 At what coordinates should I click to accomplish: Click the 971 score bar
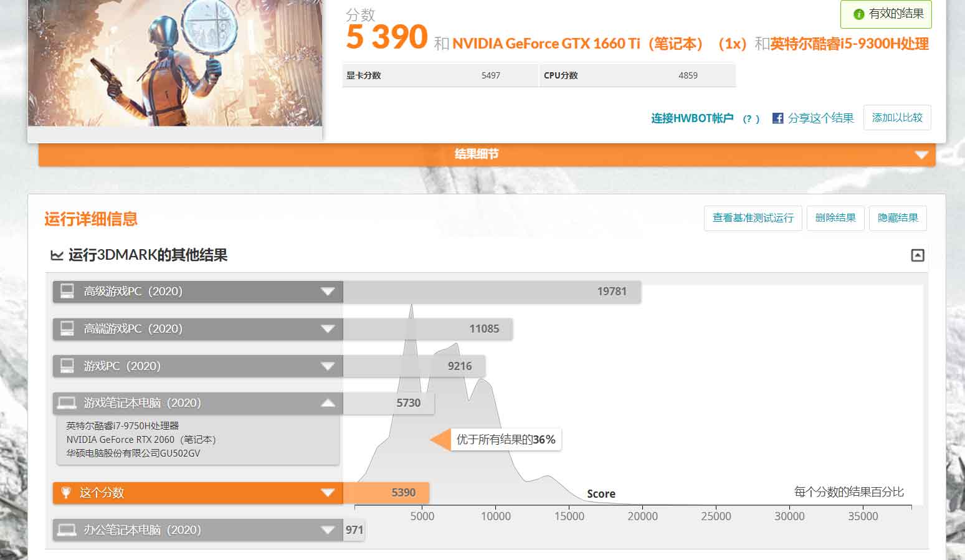tap(354, 530)
